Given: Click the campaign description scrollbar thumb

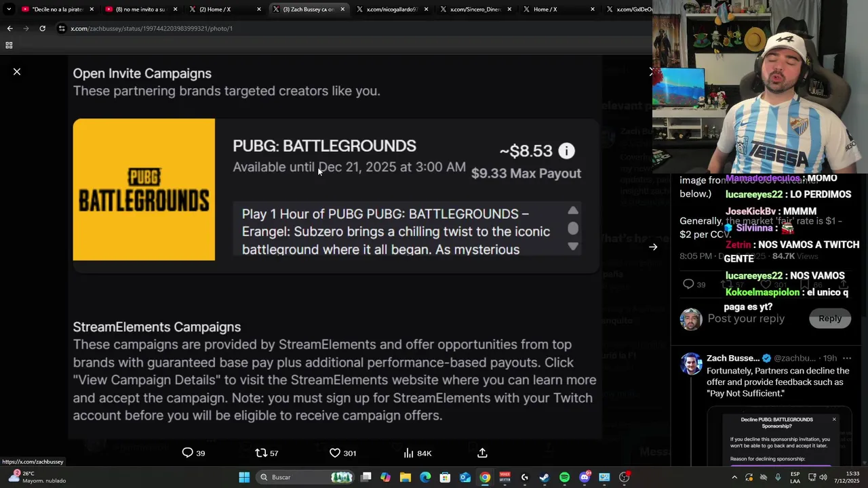Looking at the screenshot, I should coord(573,228).
